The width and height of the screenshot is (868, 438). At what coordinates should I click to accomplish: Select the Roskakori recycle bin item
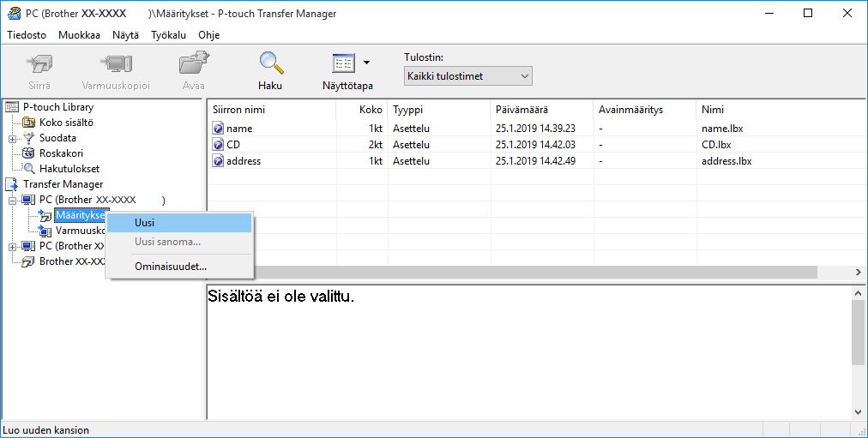click(x=61, y=153)
